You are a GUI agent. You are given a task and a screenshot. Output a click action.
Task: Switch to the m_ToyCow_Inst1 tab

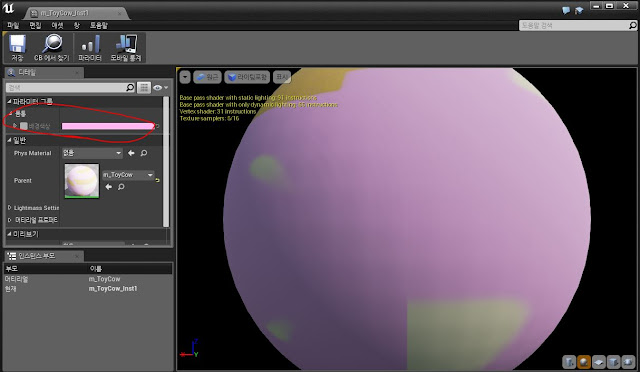tap(76, 13)
